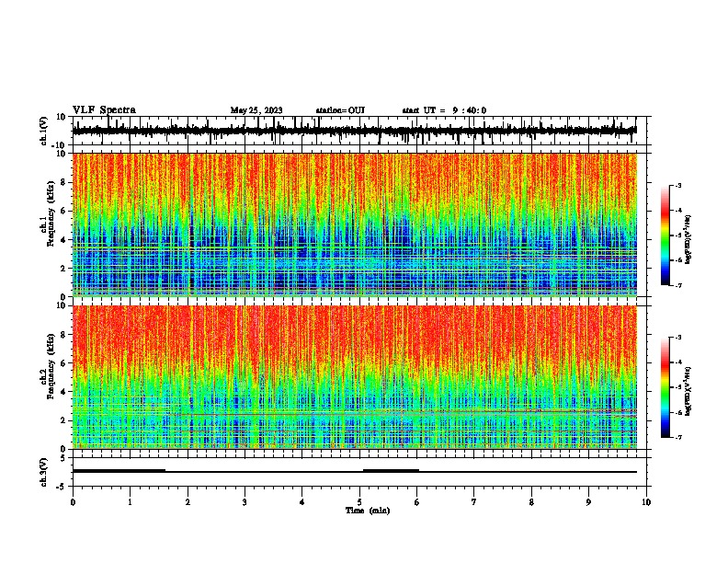This screenshot has height=563, width=728.
Task: Click the time axis tick label "2"
Action: tap(188, 502)
